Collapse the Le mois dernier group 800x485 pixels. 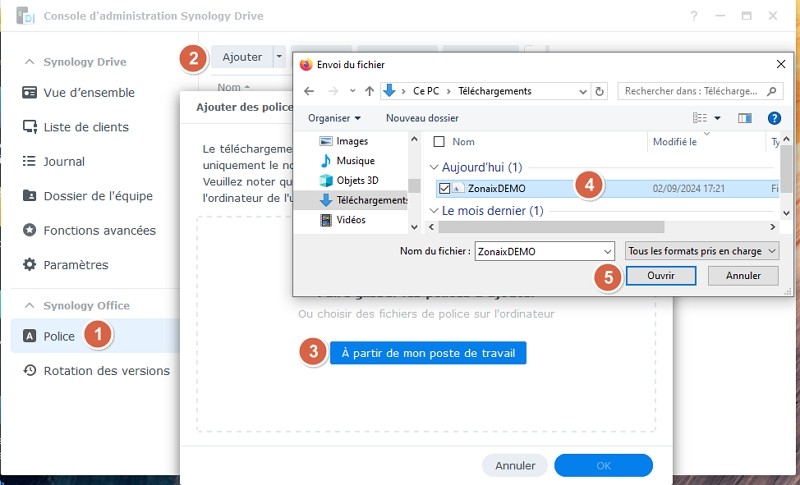point(434,211)
